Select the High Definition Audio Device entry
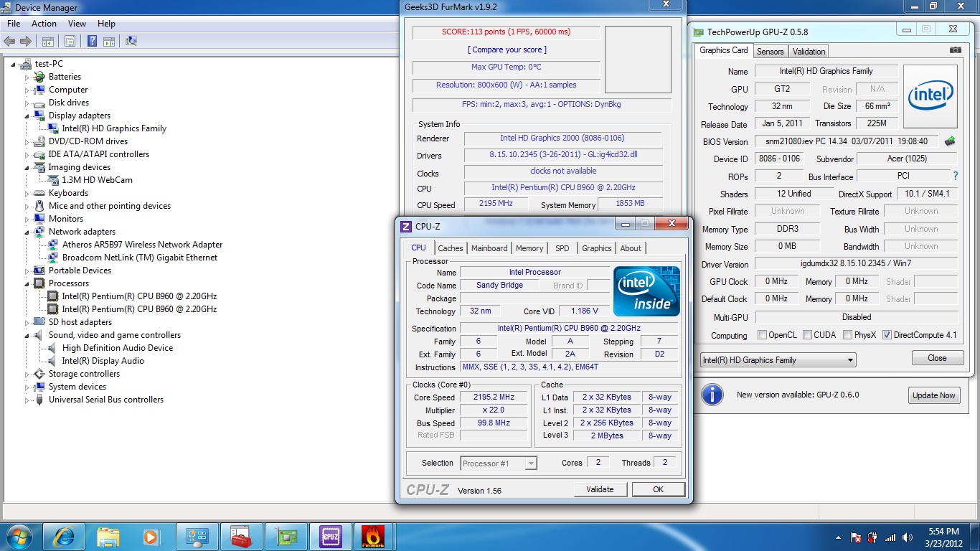 (118, 348)
